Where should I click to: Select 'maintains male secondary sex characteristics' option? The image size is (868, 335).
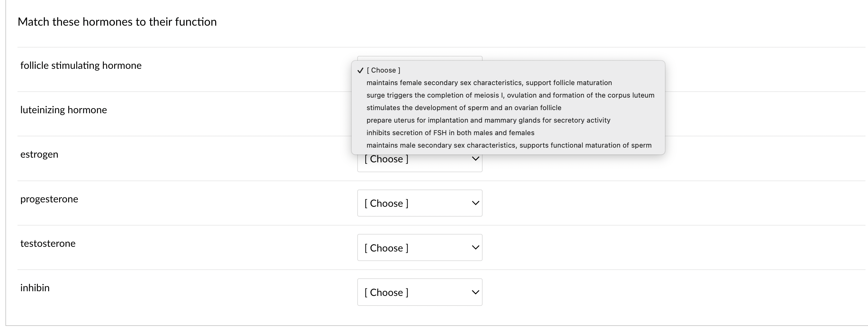509,145
